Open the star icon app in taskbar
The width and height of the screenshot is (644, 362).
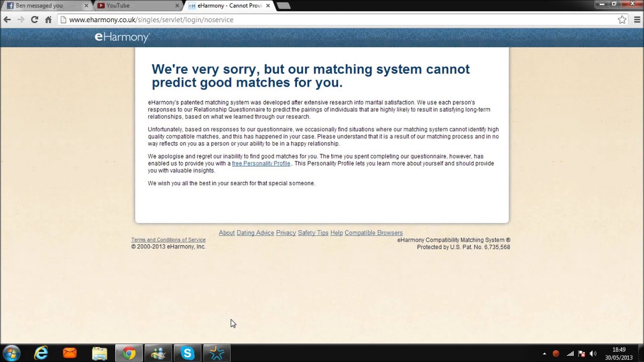(217, 353)
